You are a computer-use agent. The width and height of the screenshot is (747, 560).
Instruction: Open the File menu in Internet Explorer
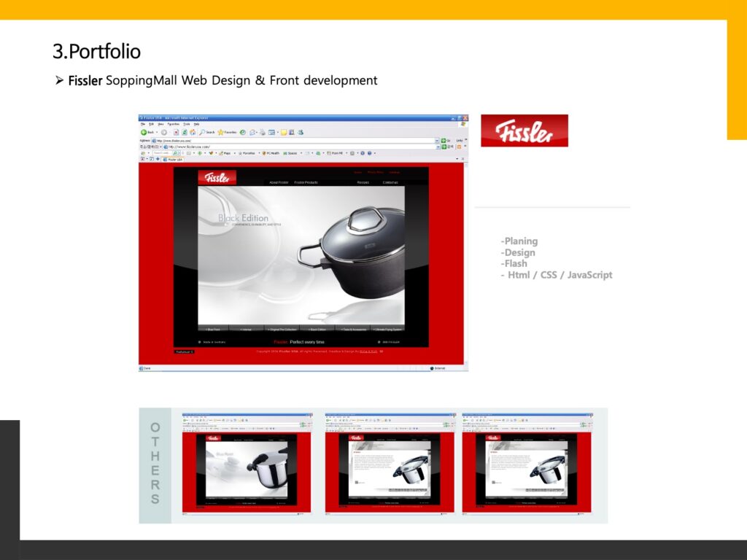click(x=144, y=124)
